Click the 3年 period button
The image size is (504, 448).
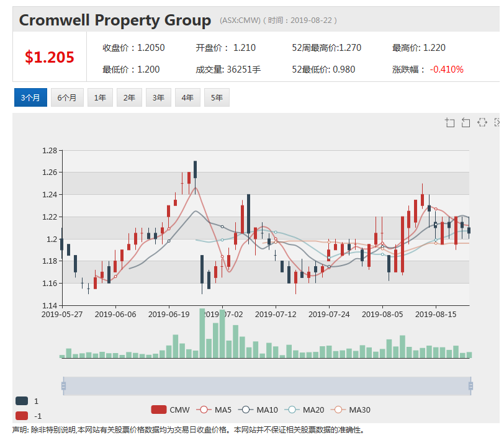click(x=158, y=97)
